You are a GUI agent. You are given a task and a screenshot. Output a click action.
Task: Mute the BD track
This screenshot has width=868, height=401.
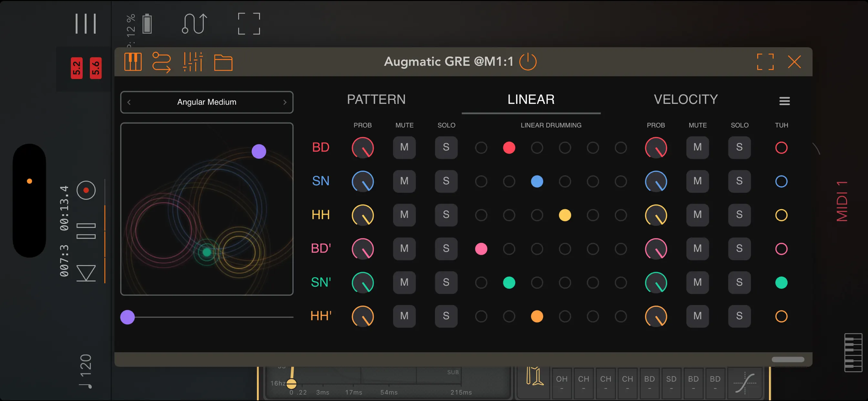click(404, 148)
